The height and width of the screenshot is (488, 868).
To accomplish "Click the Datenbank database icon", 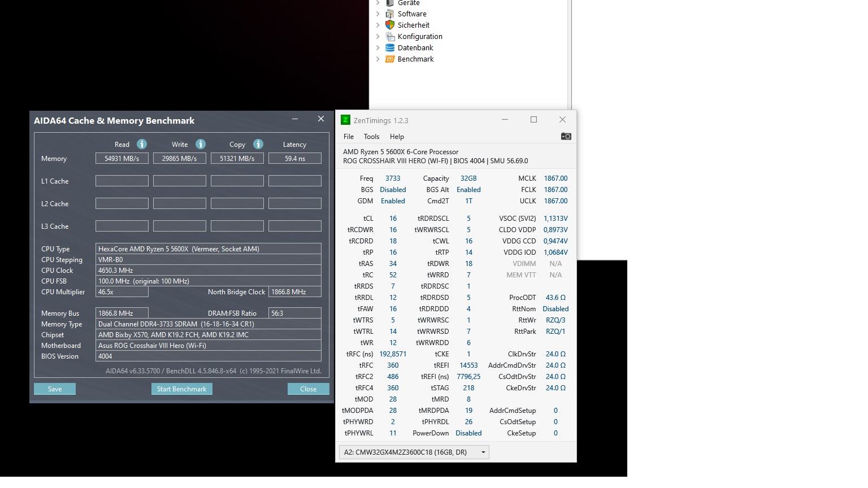I will click(390, 47).
